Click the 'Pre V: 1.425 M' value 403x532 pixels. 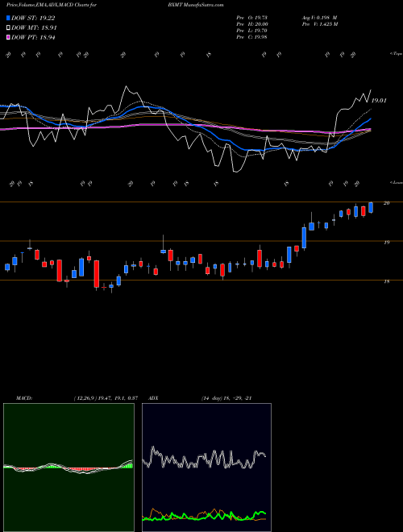pos(320,24)
